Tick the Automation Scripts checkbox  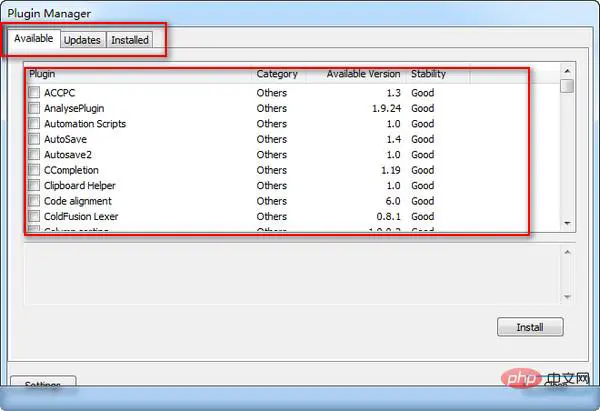pos(34,124)
